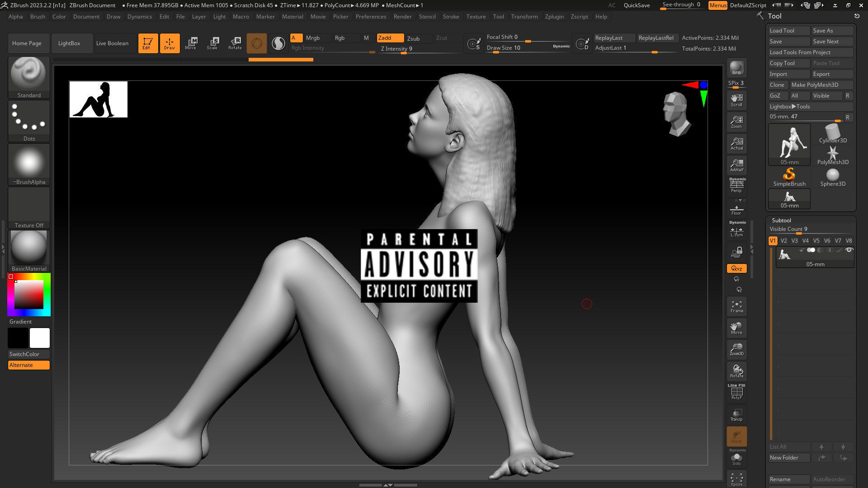Click Load Tools From Project
Image resolution: width=868 pixels, height=488 pixels.
pyautogui.click(x=811, y=52)
